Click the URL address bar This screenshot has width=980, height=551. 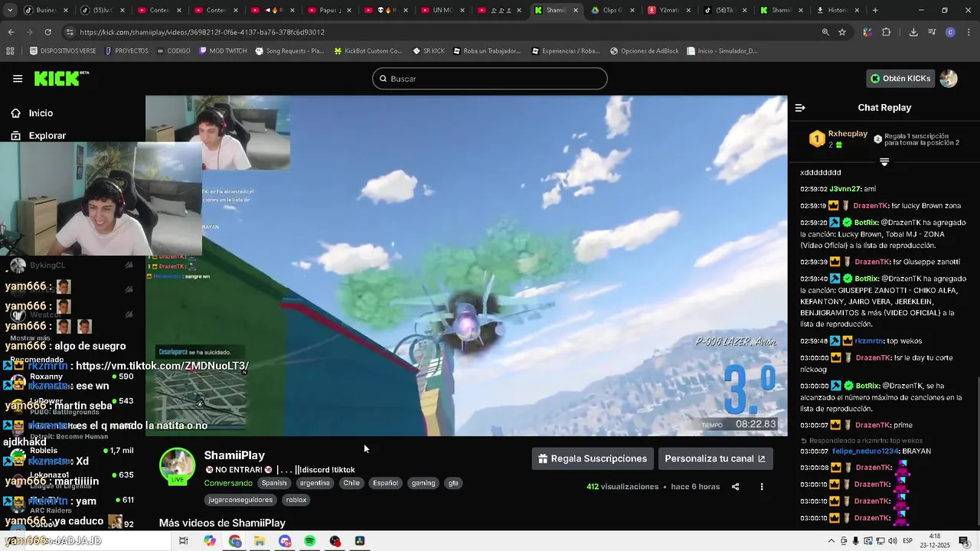pyautogui.click(x=444, y=32)
